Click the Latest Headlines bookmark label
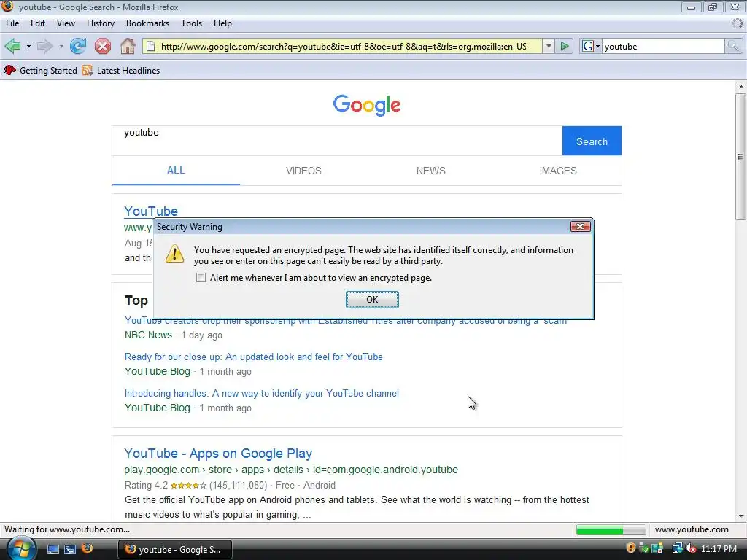Screen dimensions: 747x560 pyautogui.click(x=128, y=71)
